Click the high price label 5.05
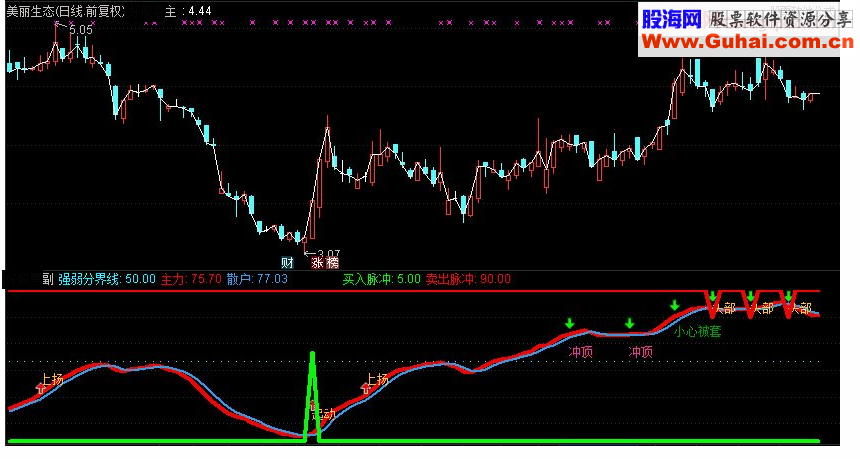860x459 pixels. pos(81,30)
